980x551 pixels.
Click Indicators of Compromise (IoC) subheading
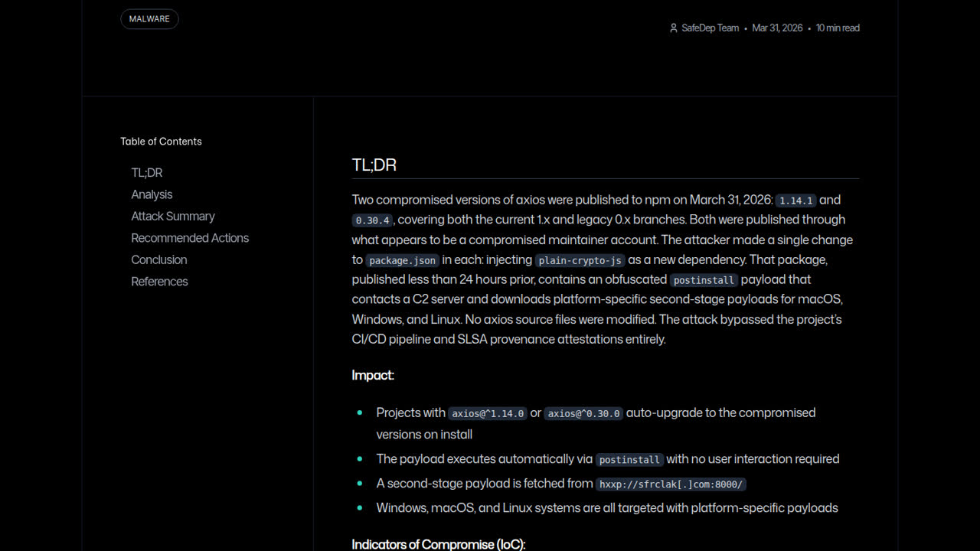(x=439, y=544)
